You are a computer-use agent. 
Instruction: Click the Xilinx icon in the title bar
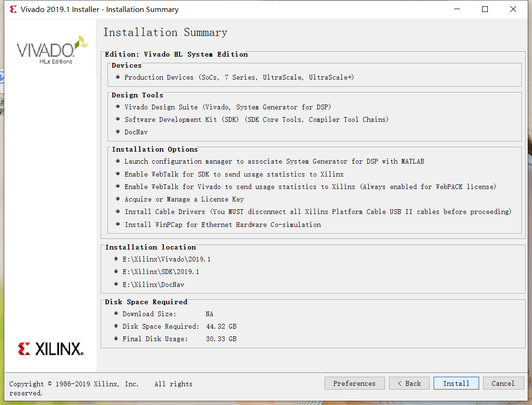(x=13, y=9)
